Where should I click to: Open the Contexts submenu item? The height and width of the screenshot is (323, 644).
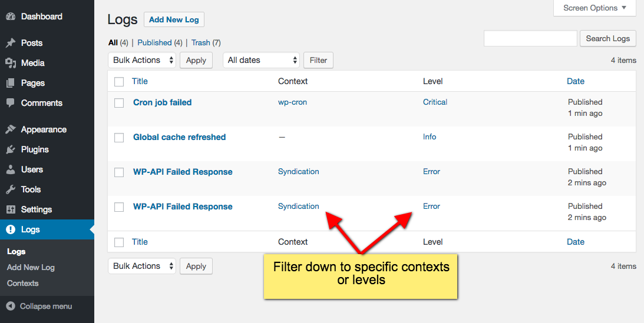[22, 283]
